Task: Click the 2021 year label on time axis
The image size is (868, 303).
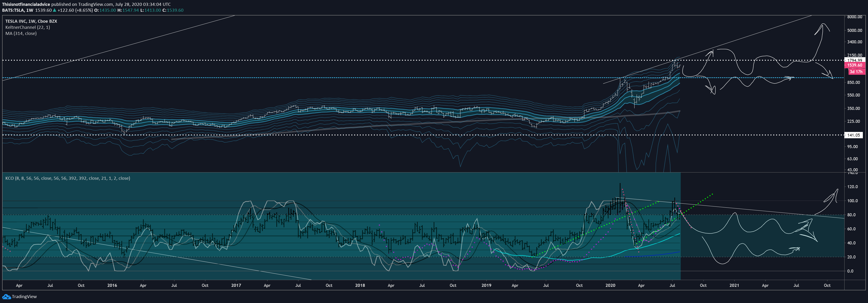Action: point(734,285)
